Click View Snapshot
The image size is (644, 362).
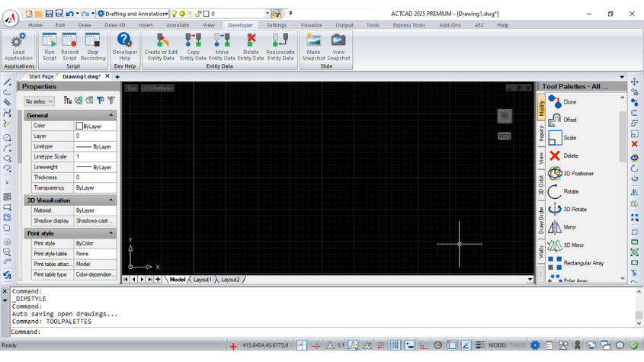[338, 46]
